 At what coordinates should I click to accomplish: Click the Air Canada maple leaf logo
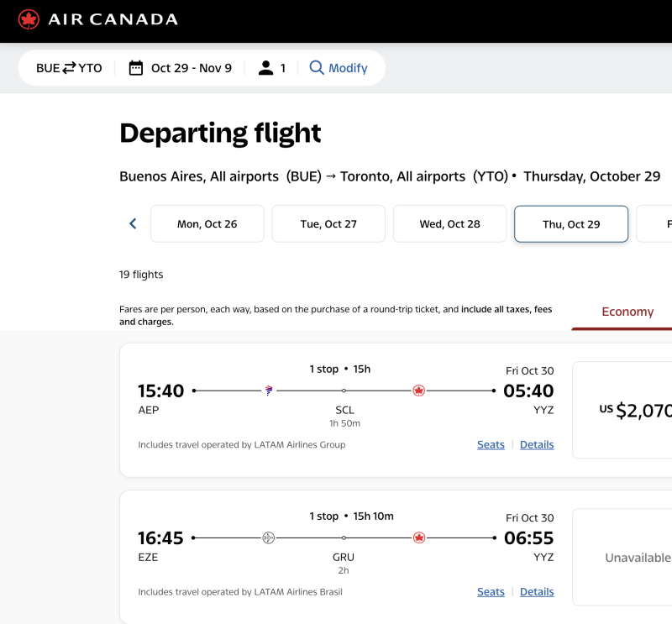[x=29, y=19]
